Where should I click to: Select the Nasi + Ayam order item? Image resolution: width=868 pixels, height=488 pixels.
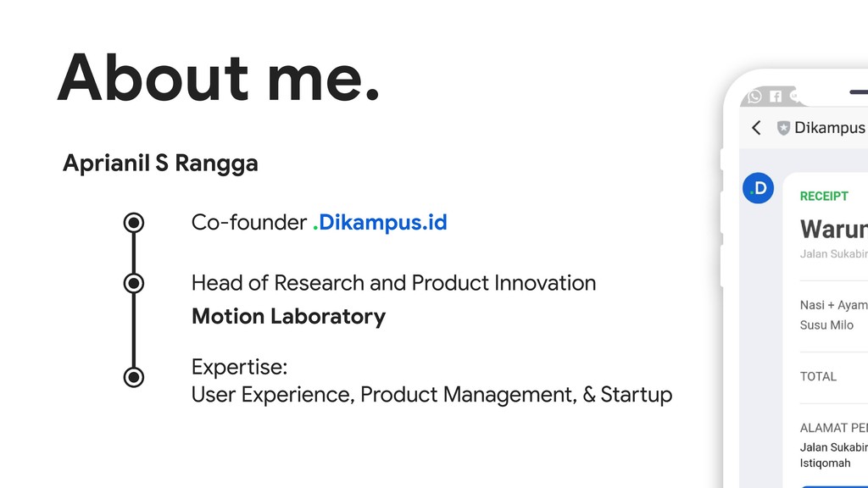[x=834, y=305]
